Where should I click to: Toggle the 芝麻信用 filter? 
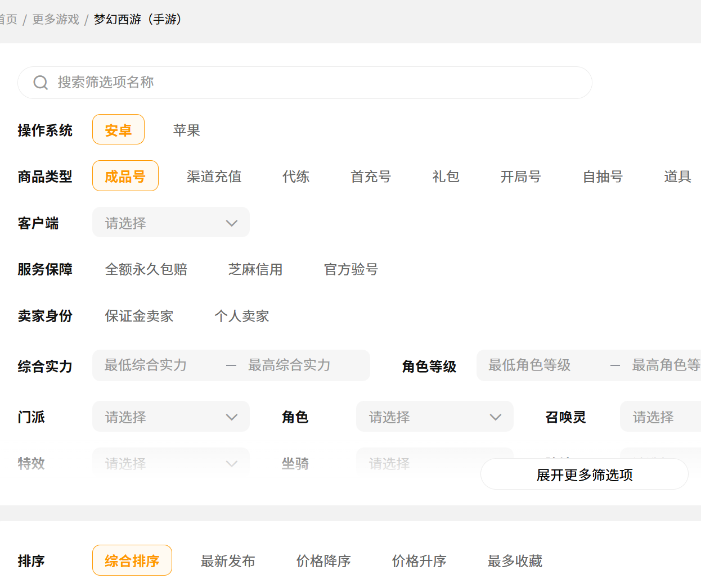click(x=255, y=269)
